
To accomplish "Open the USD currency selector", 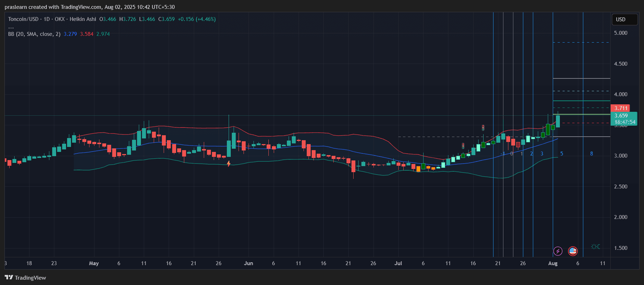I will point(624,20).
